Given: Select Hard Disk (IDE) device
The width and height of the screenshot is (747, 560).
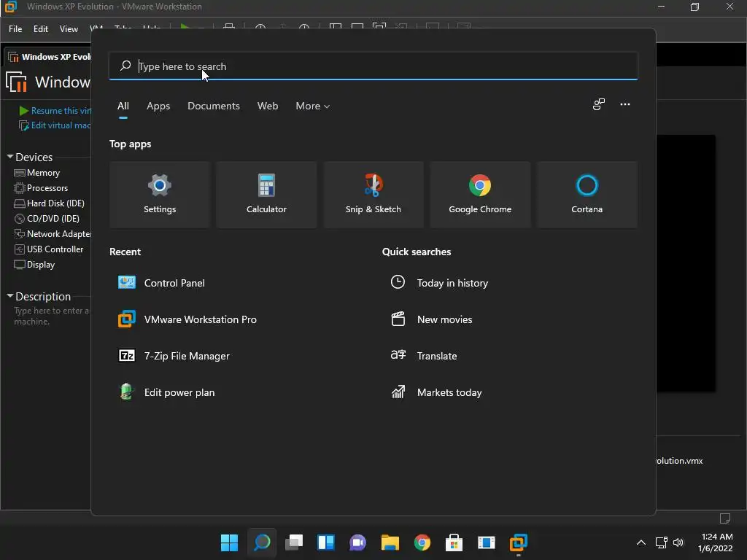Looking at the screenshot, I should (x=50, y=203).
